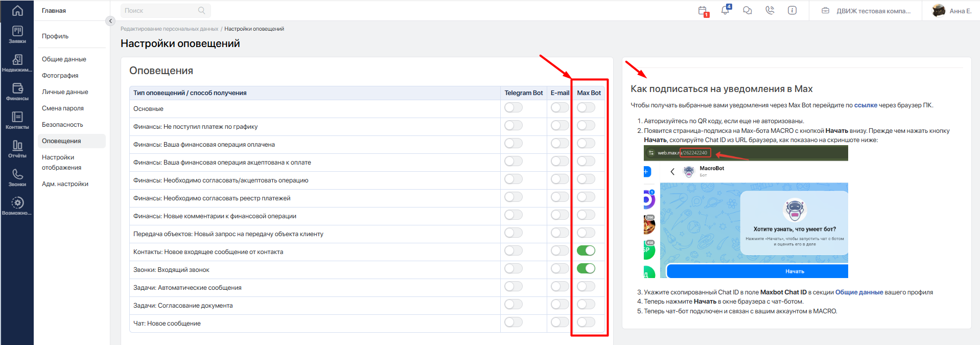Viewport: 980px width, 345px height.
Task: Open the calendar icon in the top bar
Action: pyautogui.click(x=703, y=11)
